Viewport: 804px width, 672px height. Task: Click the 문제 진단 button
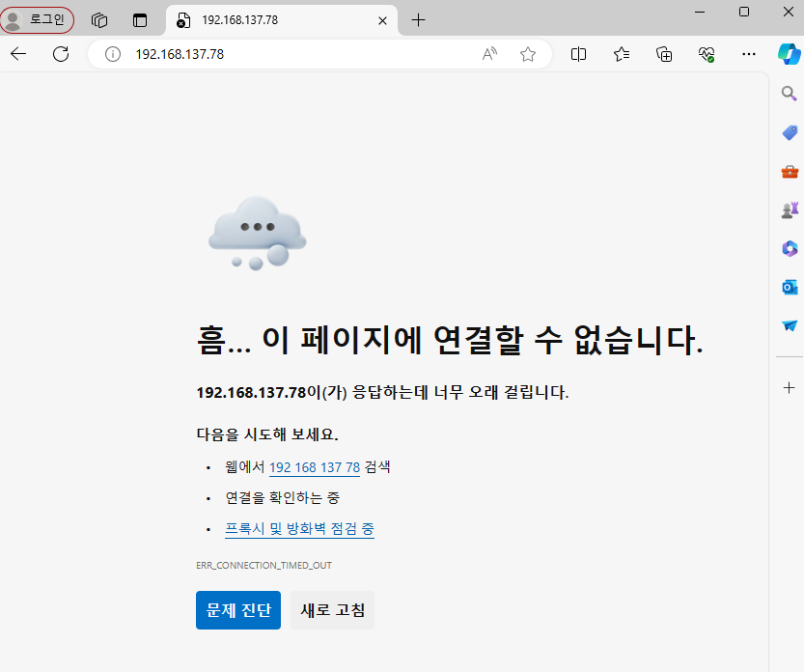238,610
